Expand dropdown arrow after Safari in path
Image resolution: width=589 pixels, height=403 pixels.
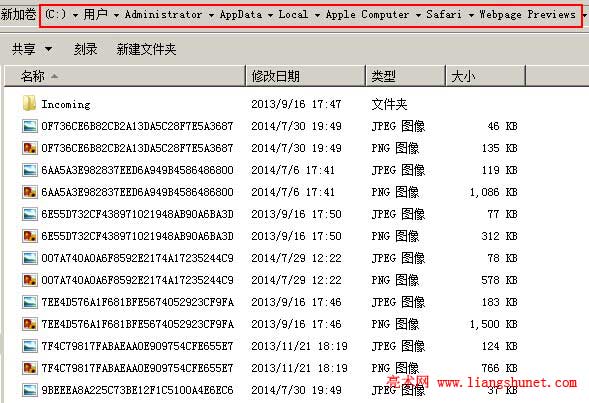pyautogui.click(x=471, y=15)
